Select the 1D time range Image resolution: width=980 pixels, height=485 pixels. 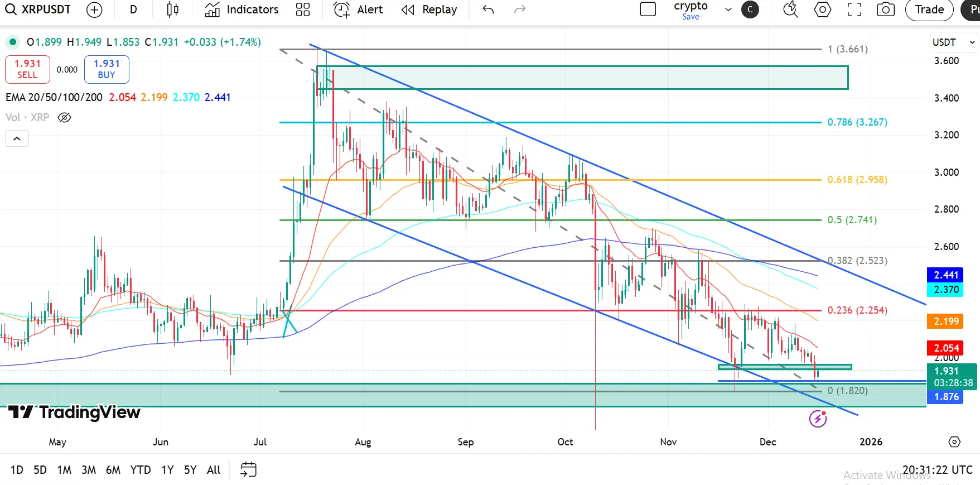tap(17, 470)
